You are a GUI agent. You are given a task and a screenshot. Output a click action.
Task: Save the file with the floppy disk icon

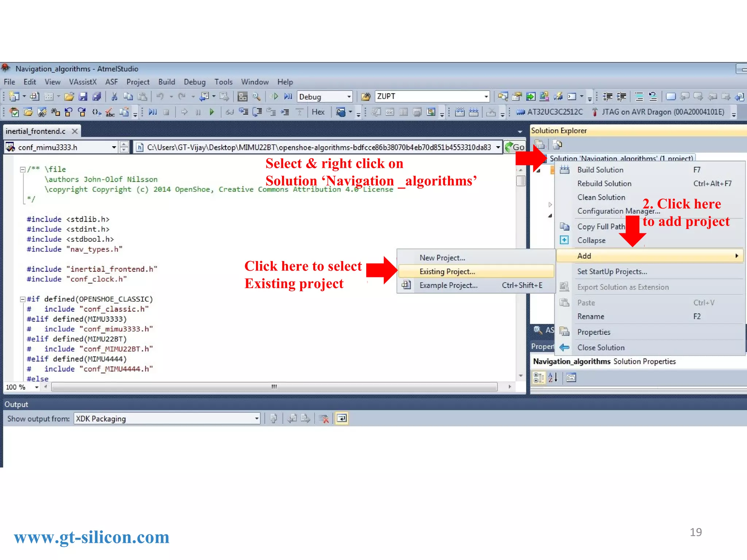[x=83, y=97]
